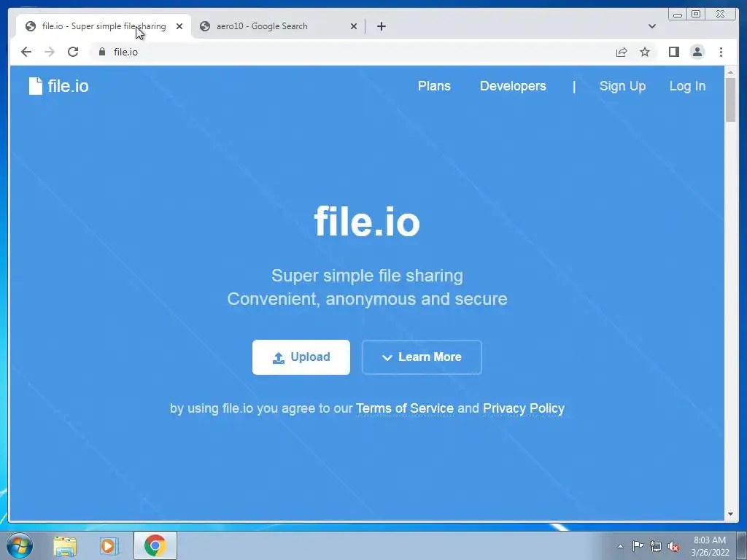Viewport: 747px width, 560px height.
Task: Expand the tab search dropdown arrow
Action: click(651, 26)
